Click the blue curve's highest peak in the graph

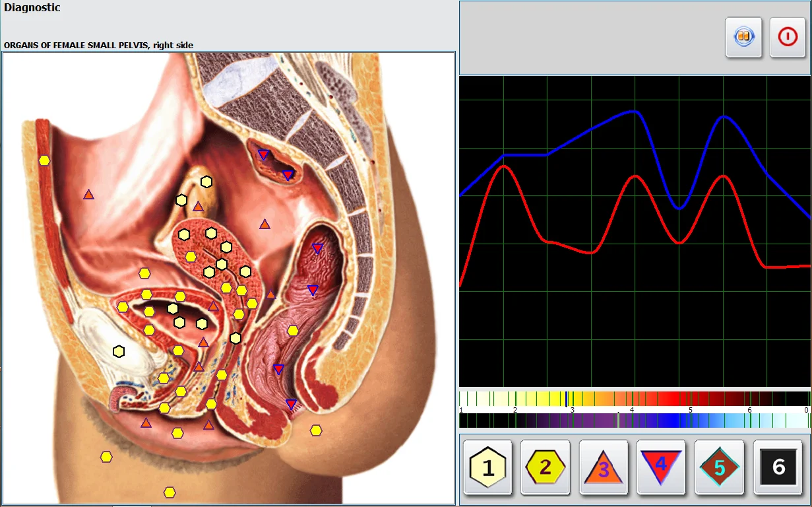[x=635, y=111]
